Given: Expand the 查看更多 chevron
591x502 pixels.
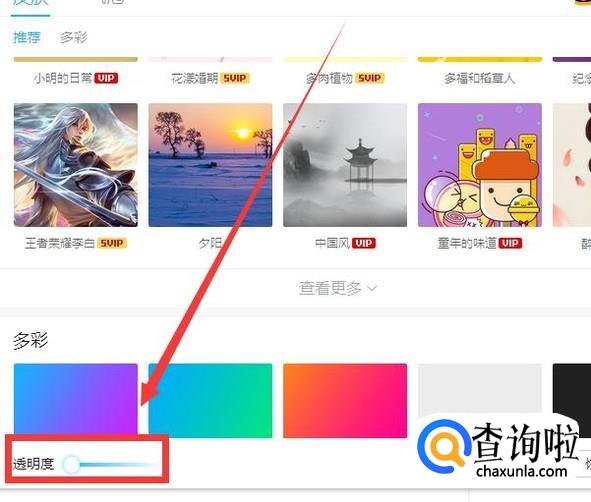Looking at the screenshot, I should 372,288.
